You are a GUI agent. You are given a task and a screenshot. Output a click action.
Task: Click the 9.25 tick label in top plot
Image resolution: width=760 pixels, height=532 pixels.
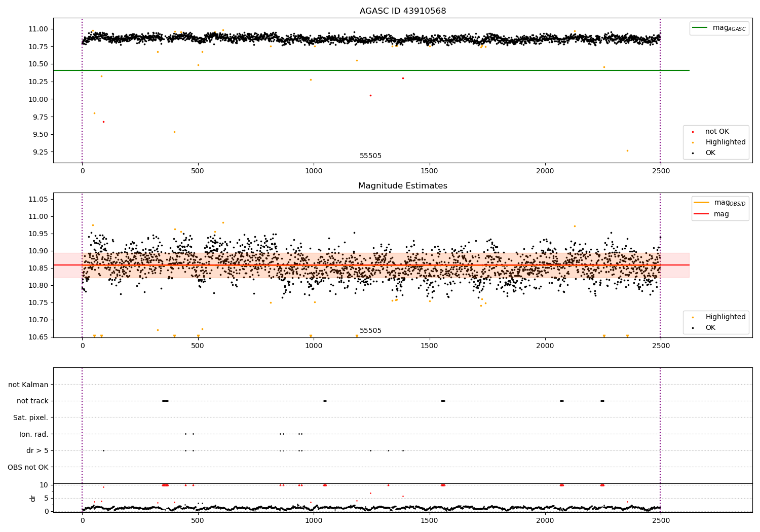tap(41, 152)
